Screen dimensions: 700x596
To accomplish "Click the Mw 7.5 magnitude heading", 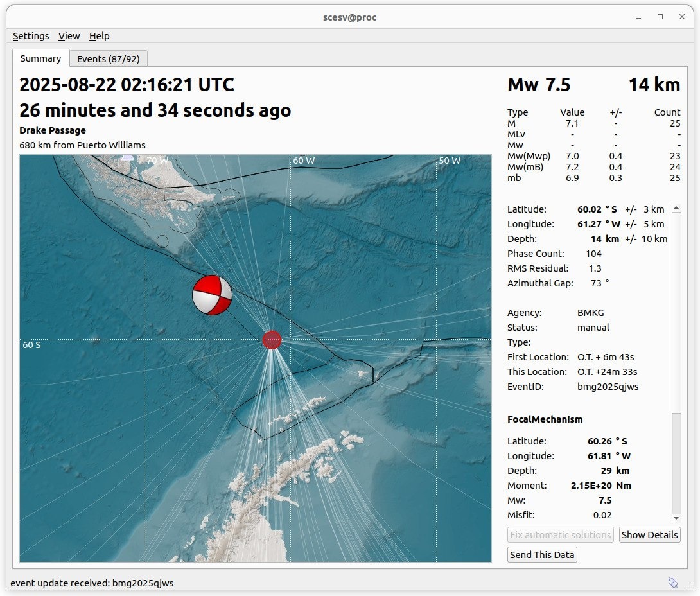I will [x=539, y=85].
